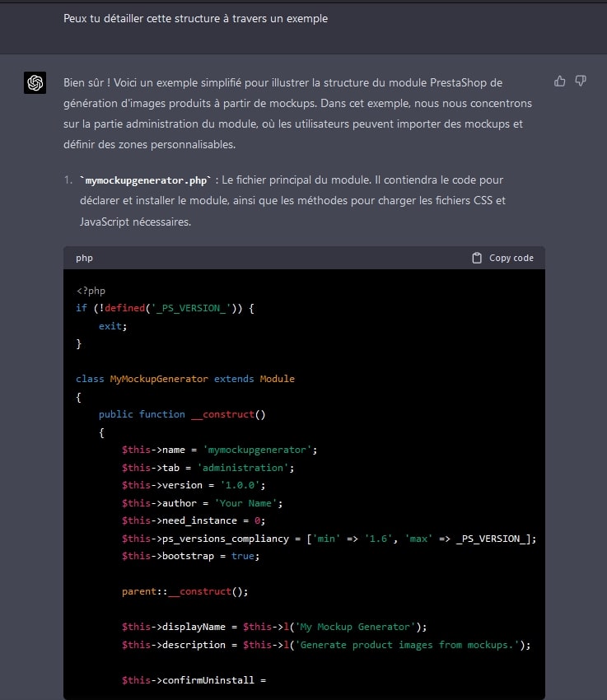Click the "<?php" opening tag line

[91, 291]
